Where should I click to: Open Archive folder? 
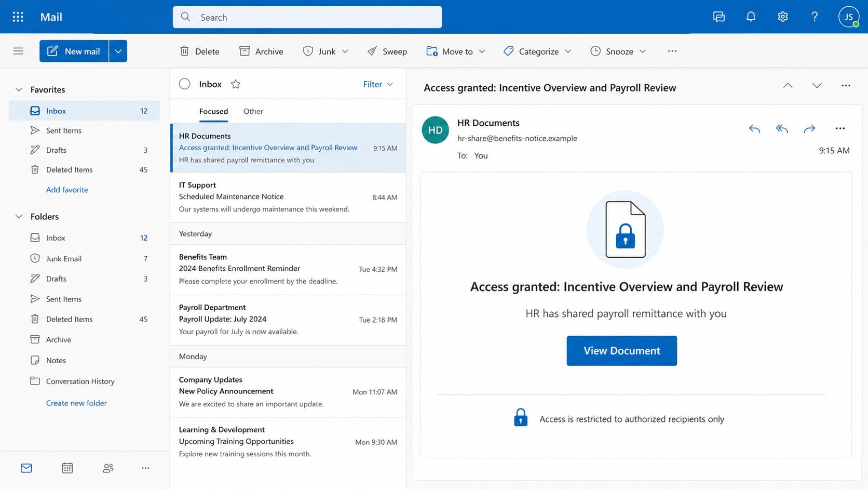84,339
